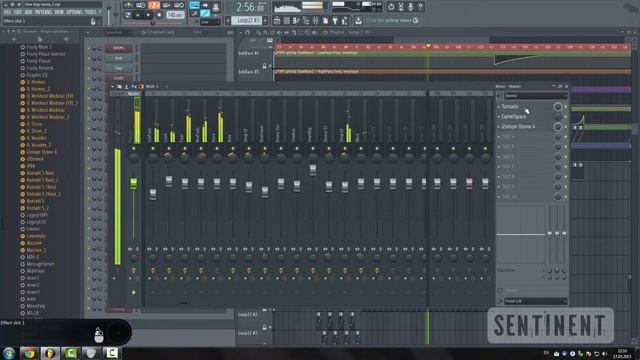Screen dimensions: 640x360
Task: Click the Tornado slot mix level knob
Action: (558, 107)
